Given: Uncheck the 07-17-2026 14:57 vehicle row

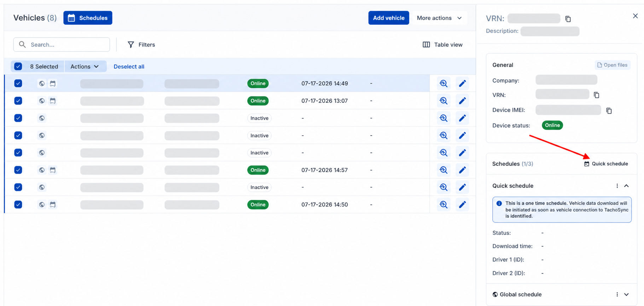Looking at the screenshot, I should point(18,170).
